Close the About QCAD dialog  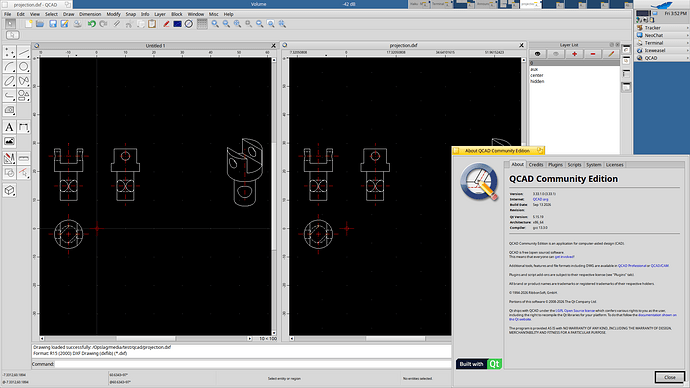point(670,377)
